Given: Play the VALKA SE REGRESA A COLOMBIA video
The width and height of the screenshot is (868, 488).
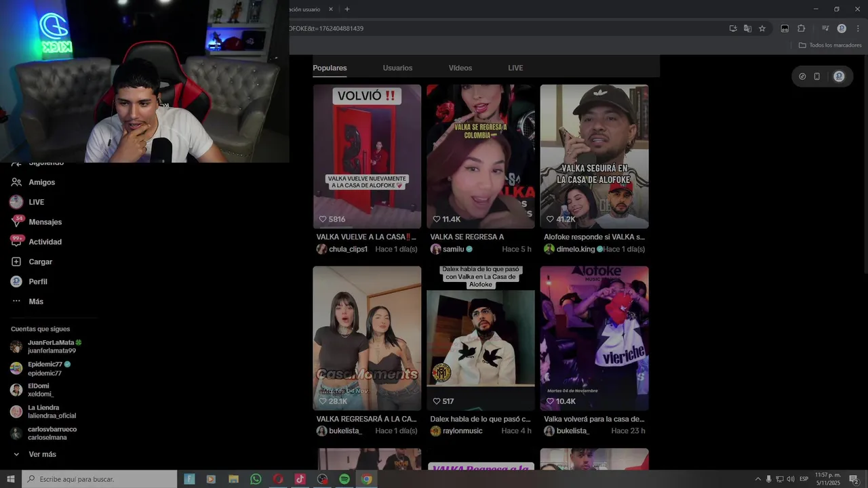Looking at the screenshot, I should pos(481,157).
